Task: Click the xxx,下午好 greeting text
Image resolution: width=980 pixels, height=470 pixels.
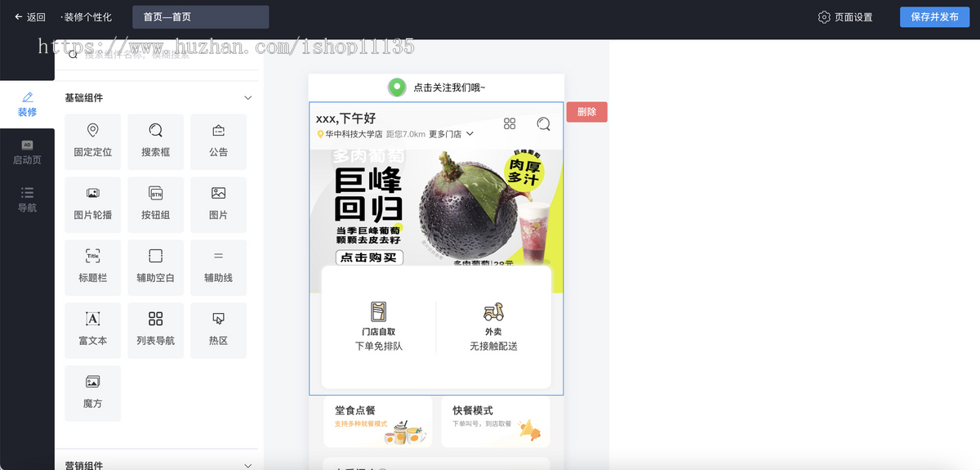Action: (x=345, y=119)
